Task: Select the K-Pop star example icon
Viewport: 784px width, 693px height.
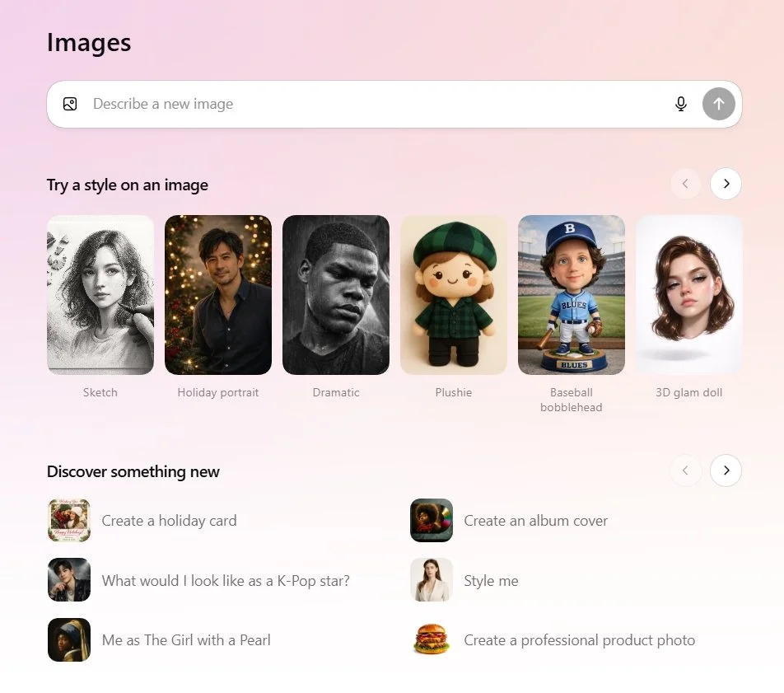Action: tap(69, 580)
